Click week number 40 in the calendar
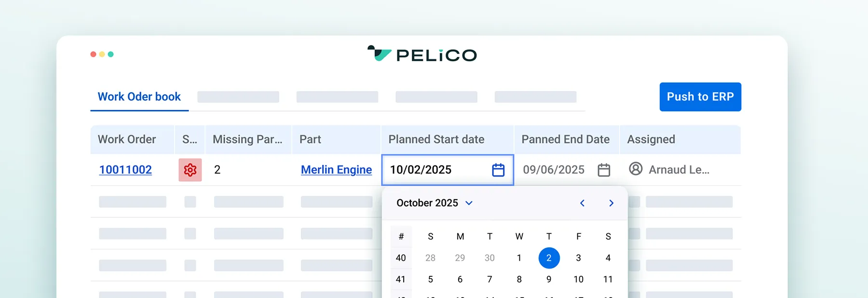This screenshot has width=868, height=298. point(401,258)
